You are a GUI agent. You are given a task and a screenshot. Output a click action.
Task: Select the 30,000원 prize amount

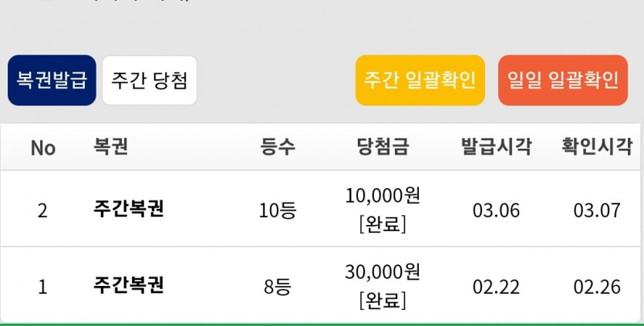(x=383, y=272)
